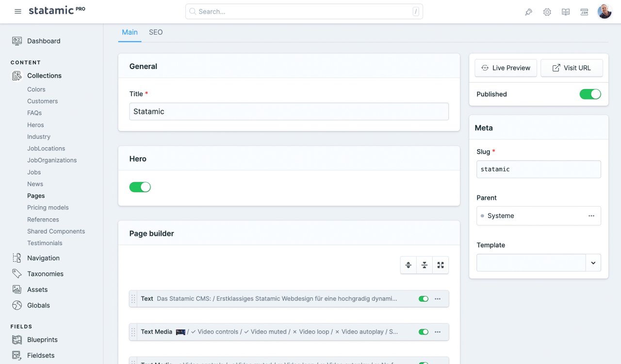Click the Live Preview button
The width and height of the screenshot is (621, 364).
click(506, 68)
